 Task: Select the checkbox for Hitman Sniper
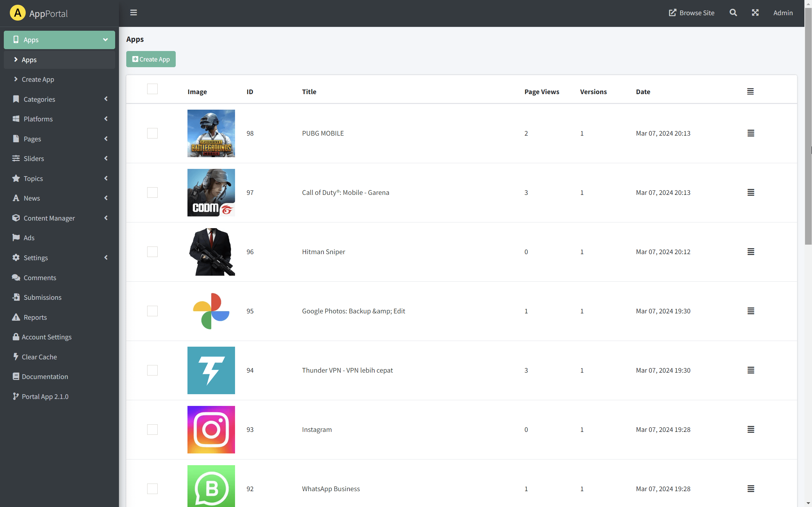(152, 252)
